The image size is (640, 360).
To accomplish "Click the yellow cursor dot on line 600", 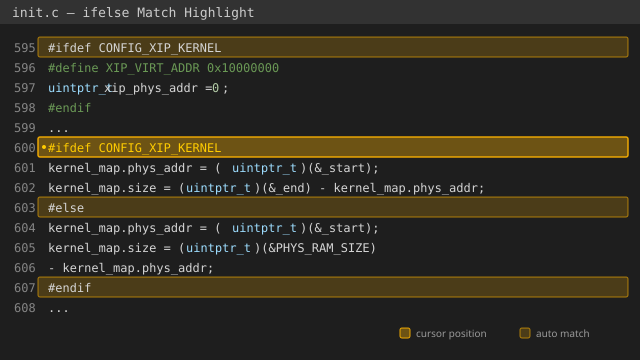I will click(44, 147).
